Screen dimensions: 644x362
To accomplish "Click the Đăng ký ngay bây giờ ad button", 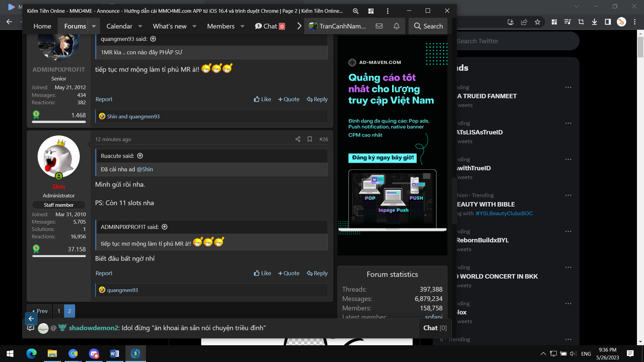I will 382,158.
